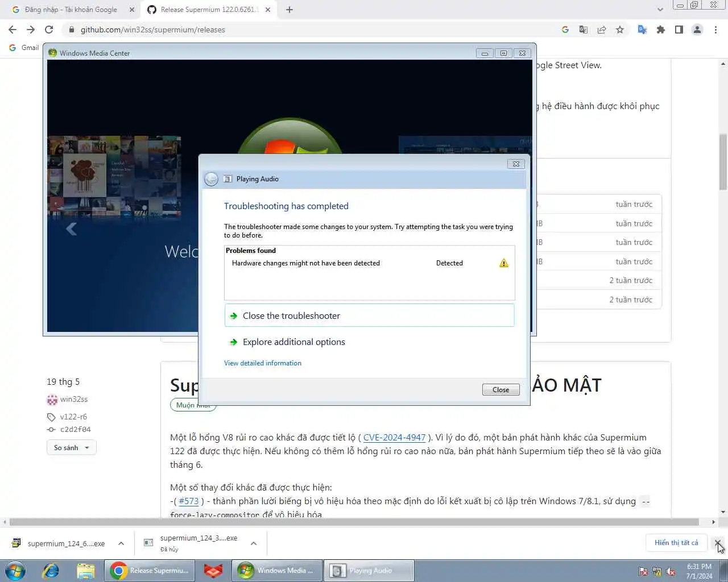Image resolution: width=728 pixels, height=582 pixels.
Task: Expand the So sánh compare dropdown
Action: tap(72, 448)
